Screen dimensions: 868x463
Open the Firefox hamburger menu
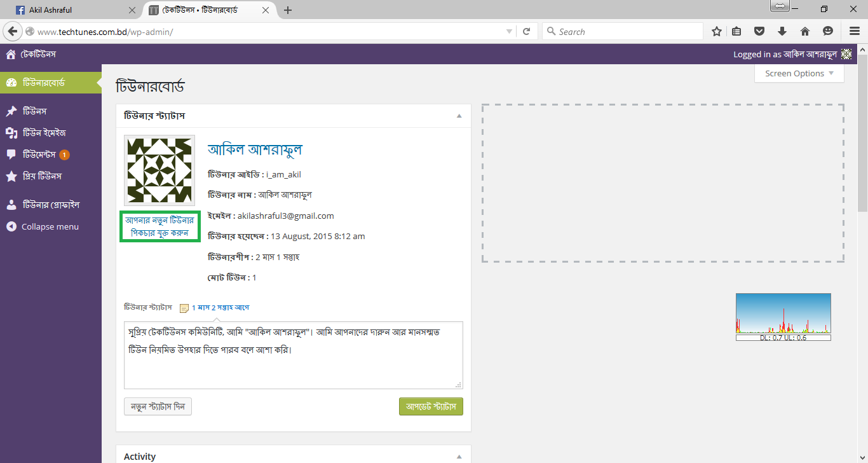[x=855, y=31]
